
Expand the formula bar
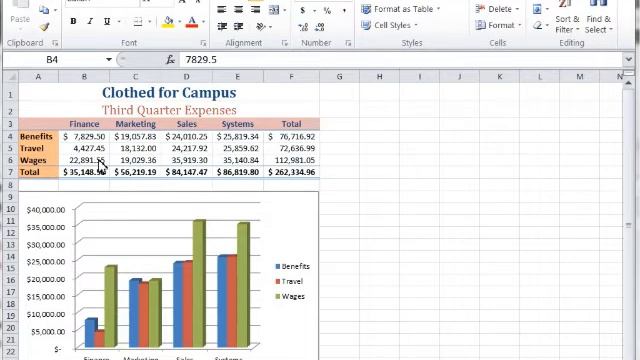coord(628,60)
